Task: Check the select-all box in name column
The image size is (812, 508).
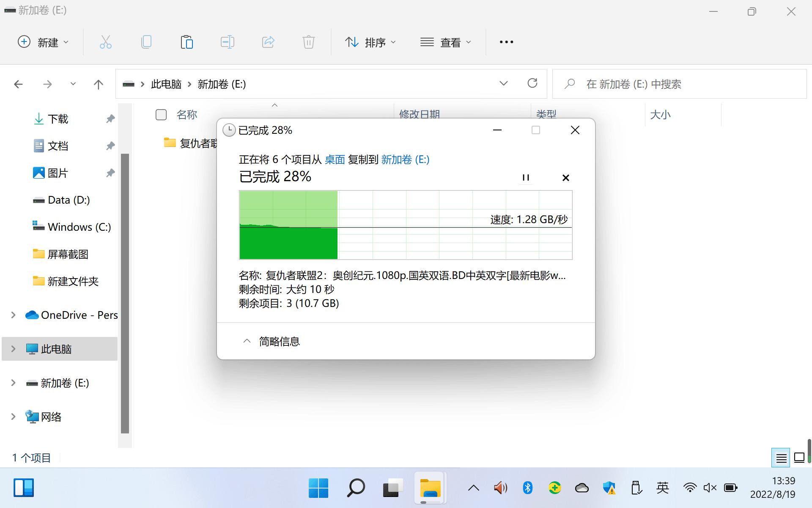Action: 161,114
